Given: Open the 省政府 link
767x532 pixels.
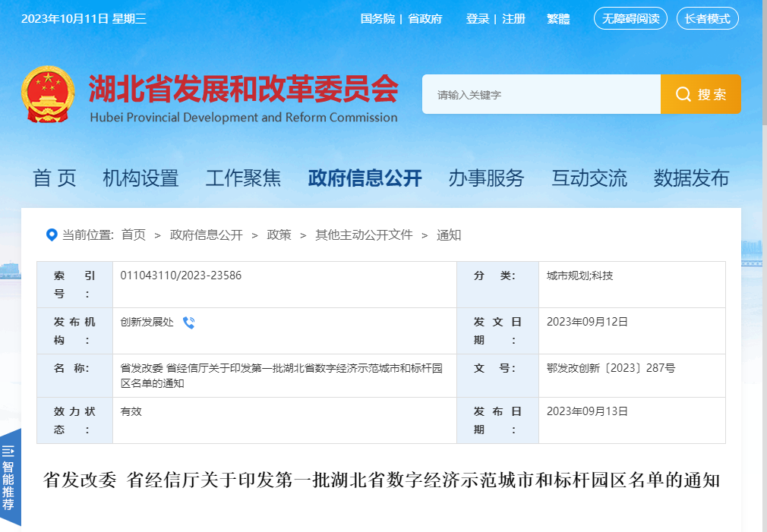Looking at the screenshot, I should click(425, 18).
